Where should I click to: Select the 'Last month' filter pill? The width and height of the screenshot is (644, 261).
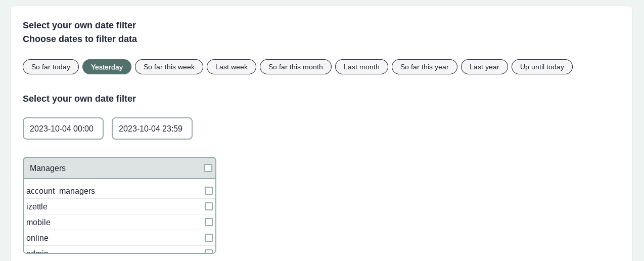[361, 67]
